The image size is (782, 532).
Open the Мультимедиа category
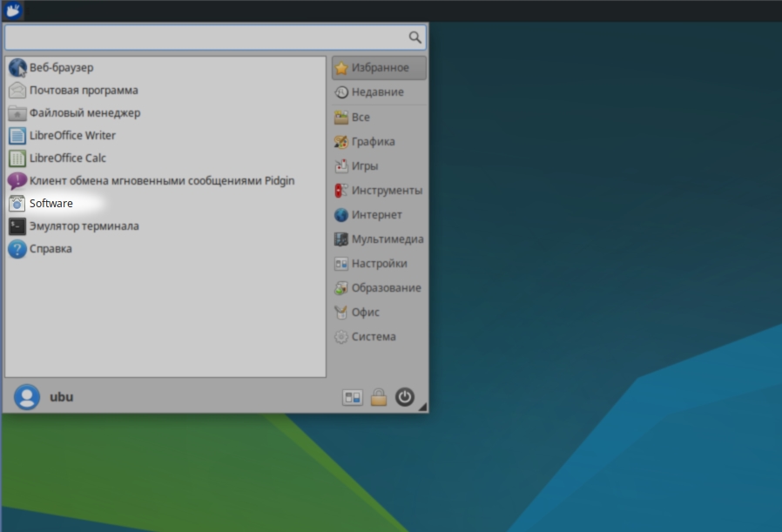[379, 239]
